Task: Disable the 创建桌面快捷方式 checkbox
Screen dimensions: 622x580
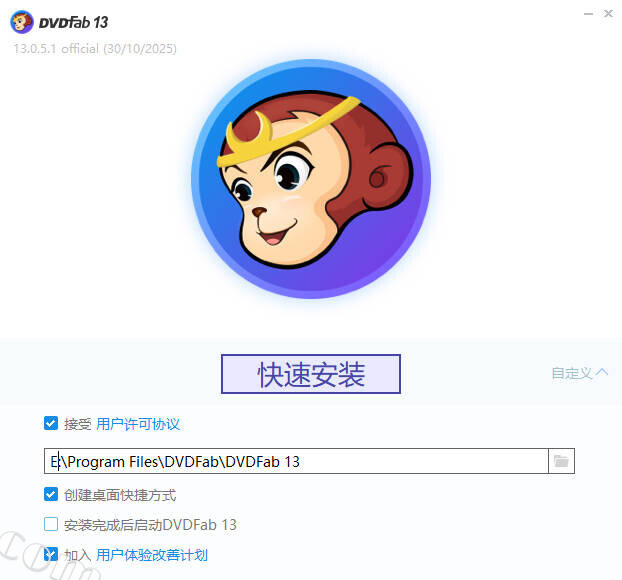Action: pos(51,494)
